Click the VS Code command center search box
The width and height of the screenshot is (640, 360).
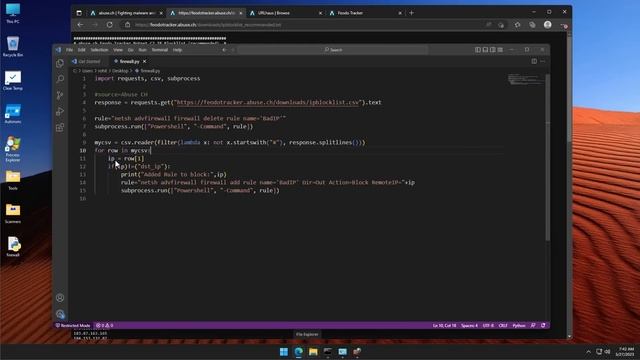[x=333, y=50]
